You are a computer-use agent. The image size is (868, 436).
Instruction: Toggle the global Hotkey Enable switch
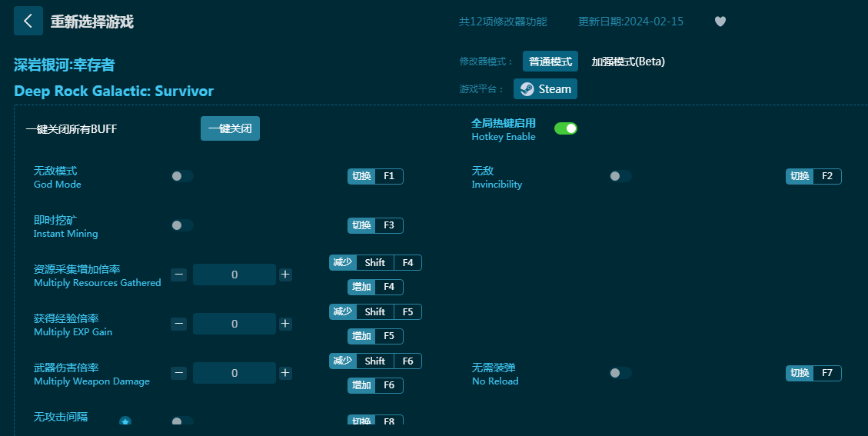566,128
